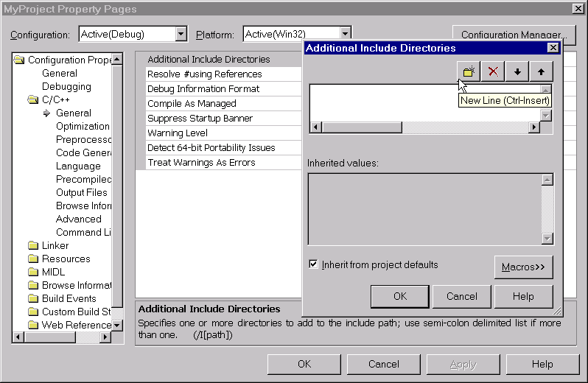Click the New Line icon button
This screenshot has width=588, height=383.
[469, 71]
